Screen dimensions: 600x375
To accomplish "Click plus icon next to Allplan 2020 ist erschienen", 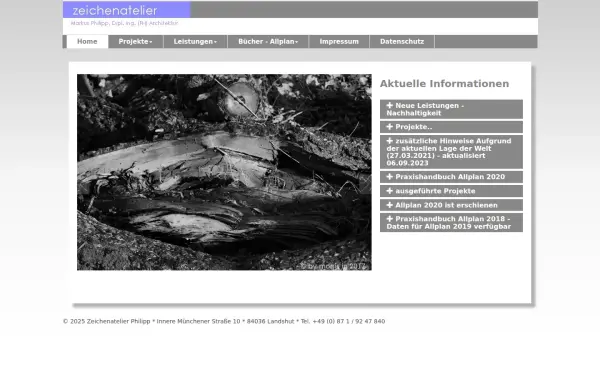I will [390, 205].
